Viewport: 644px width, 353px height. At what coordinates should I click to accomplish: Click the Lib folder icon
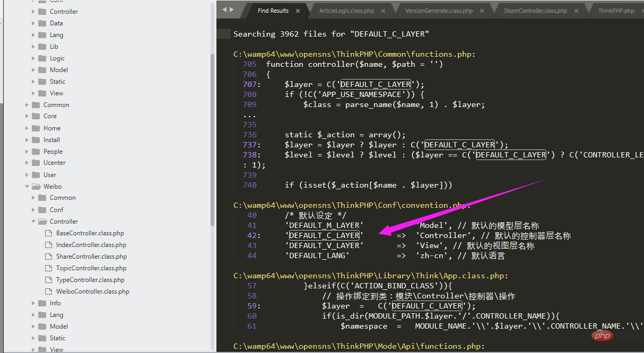pyautogui.click(x=42, y=47)
